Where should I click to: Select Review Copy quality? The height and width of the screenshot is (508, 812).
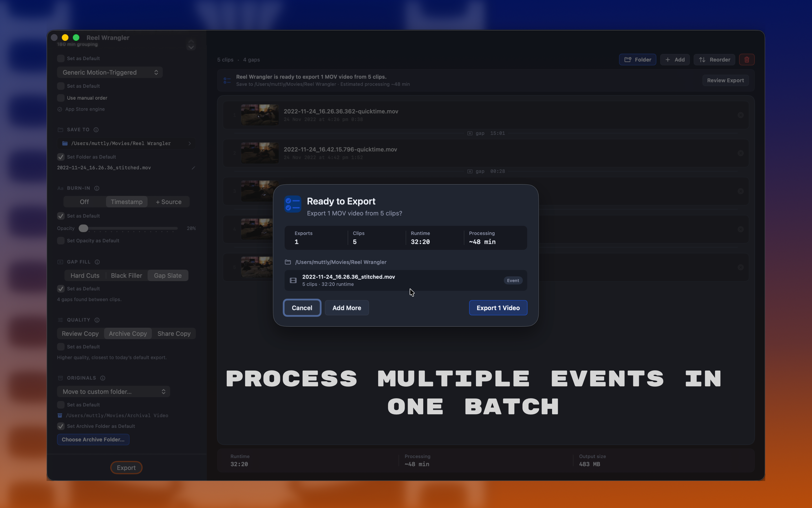(80, 334)
